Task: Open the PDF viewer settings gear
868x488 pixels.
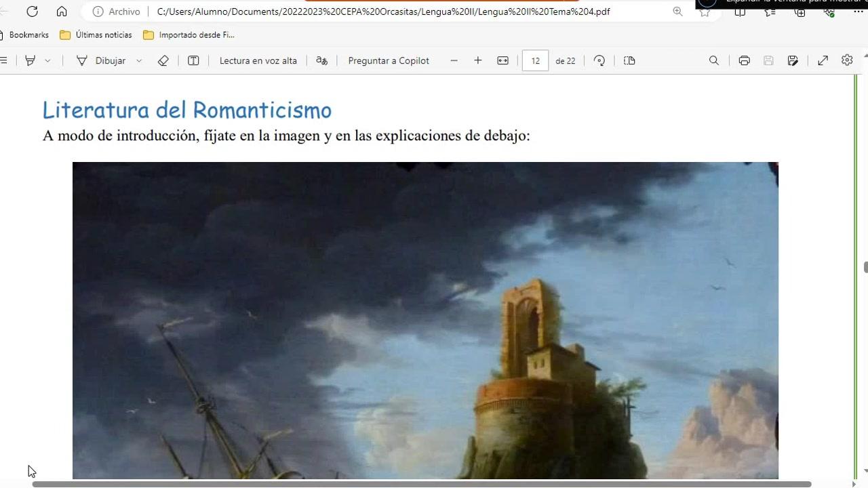Action: (x=847, y=60)
